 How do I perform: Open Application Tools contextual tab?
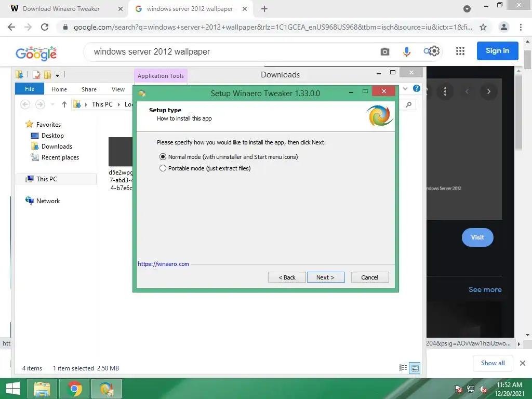(161, 76)
